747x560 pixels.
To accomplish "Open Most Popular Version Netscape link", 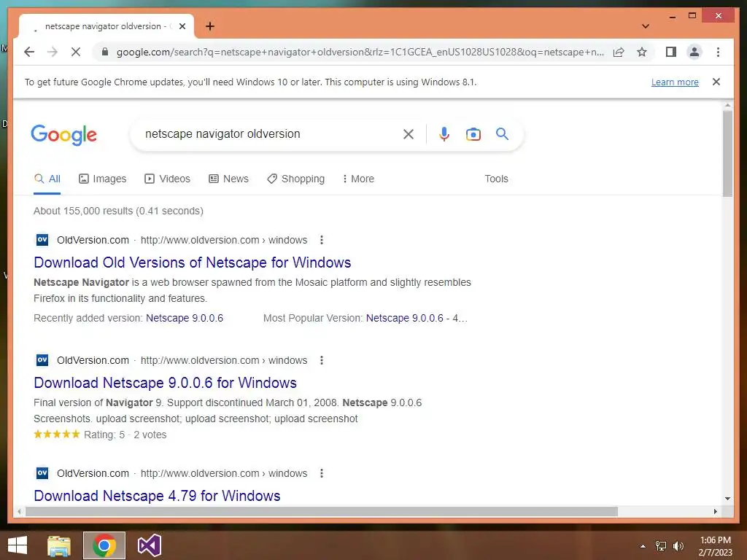I will pos(417,318).
